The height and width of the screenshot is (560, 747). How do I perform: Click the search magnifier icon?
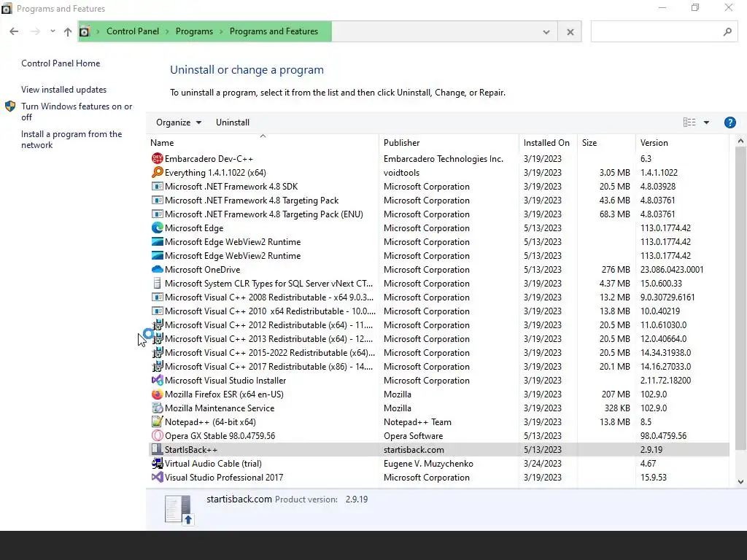[x=727, y=31]
